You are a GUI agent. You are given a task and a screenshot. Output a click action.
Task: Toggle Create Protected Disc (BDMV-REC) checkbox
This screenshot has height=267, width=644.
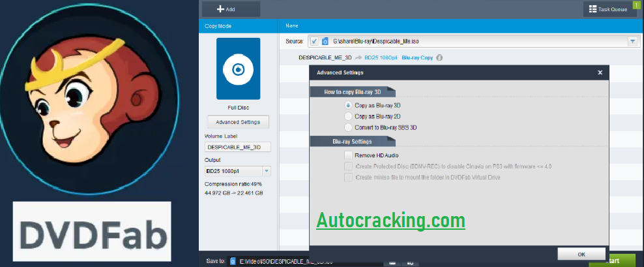(348, 166)
